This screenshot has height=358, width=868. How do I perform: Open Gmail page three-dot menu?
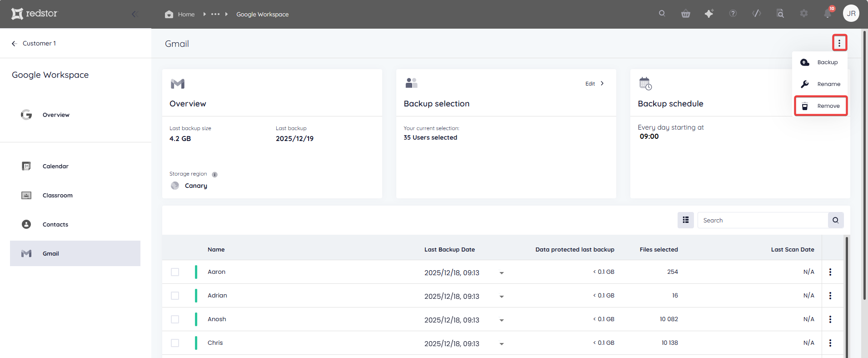tap(839, 43)
